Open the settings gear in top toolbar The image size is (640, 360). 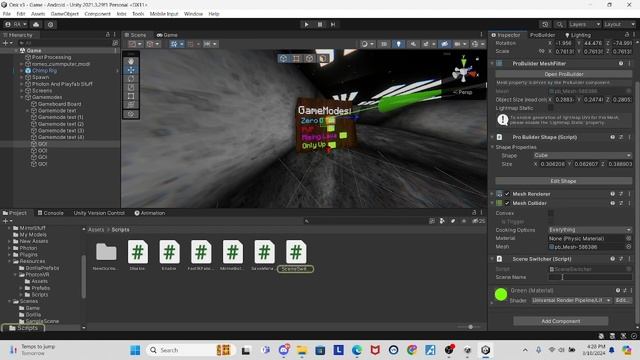tap(50, 24)
